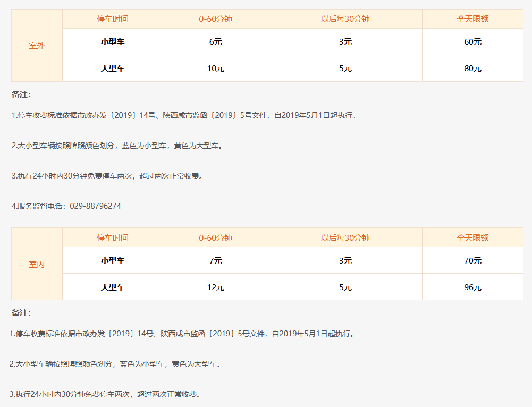
Task: Click the 80元 daily cap cell
Action: pos(472,68)
